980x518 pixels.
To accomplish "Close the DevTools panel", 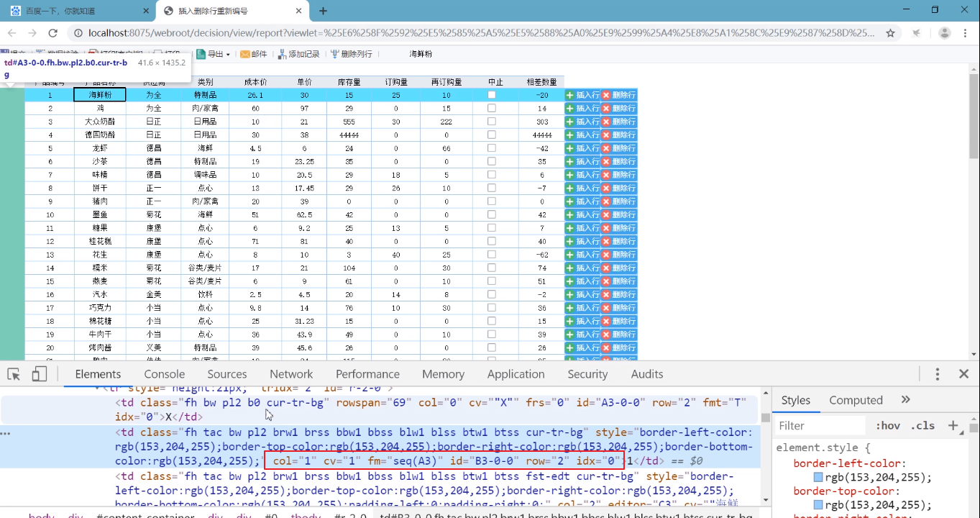I will point(964,374).
